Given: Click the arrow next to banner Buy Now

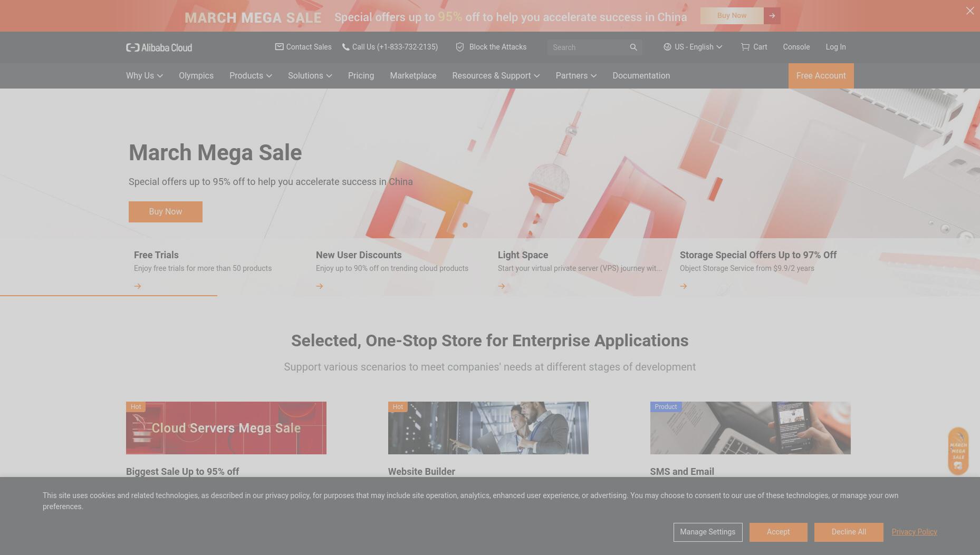Looking at the screenshot, I should 772,16.
